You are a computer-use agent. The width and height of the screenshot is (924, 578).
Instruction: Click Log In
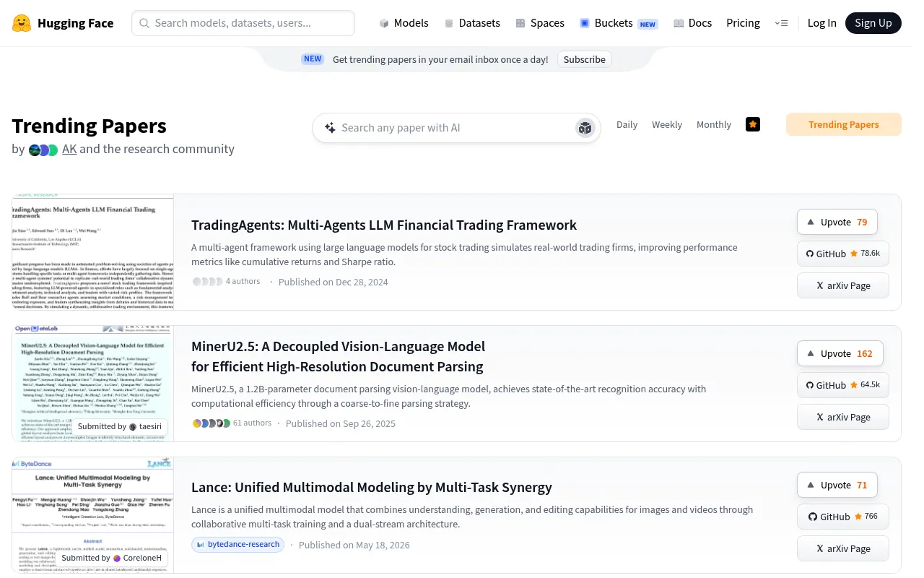point(821,23)
